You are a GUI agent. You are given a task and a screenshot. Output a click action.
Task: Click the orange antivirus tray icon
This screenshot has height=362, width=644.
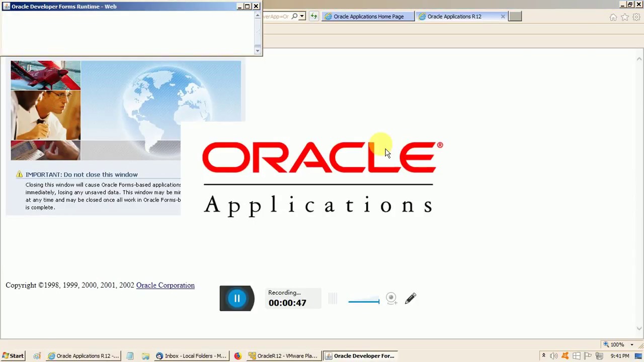point(565,356)
